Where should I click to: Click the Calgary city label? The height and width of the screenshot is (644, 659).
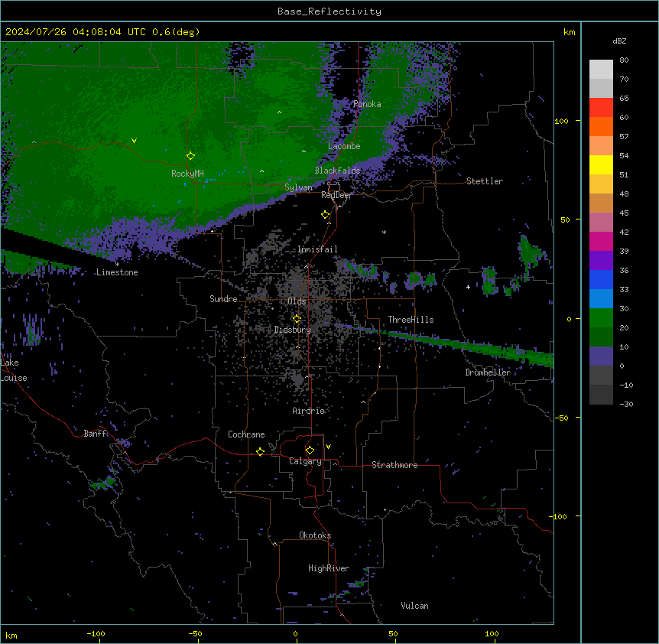tap(305, 461)
